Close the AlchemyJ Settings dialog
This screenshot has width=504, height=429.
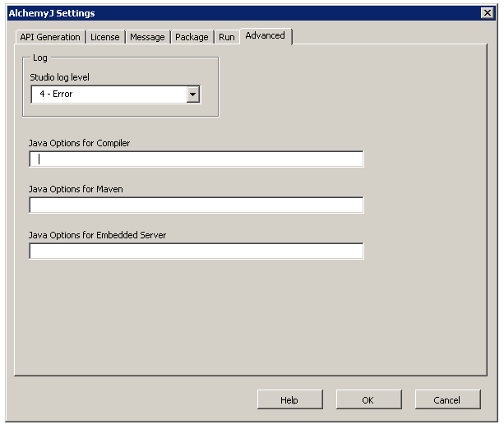coord(487,13)
